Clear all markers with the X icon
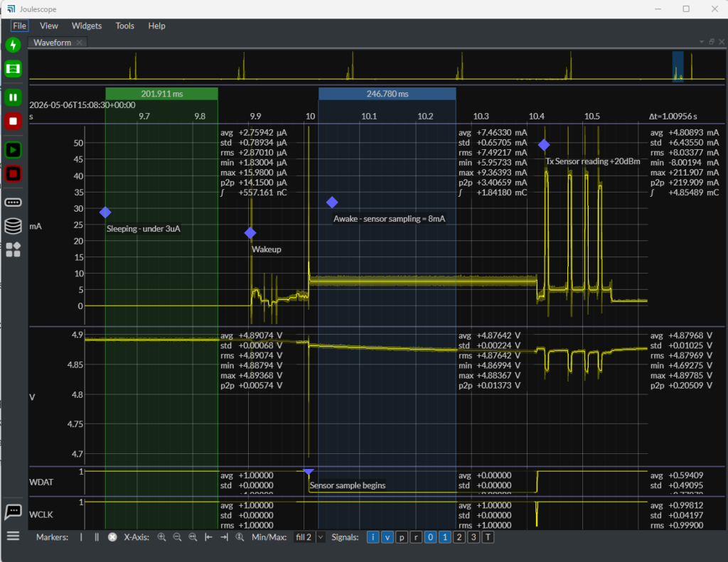Viewport: 728px width, 562px height. [x=112, y=537]
